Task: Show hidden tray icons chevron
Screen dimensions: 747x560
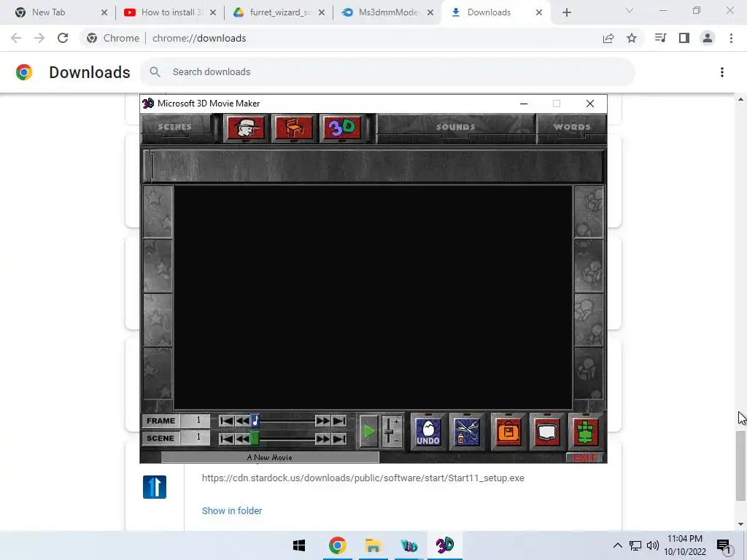Action: 617,545
